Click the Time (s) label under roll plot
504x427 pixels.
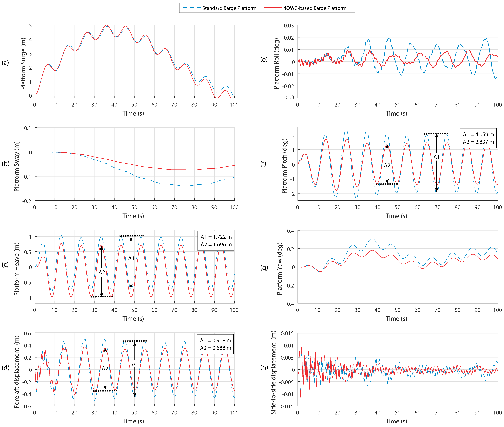click(x=396, y=113)
